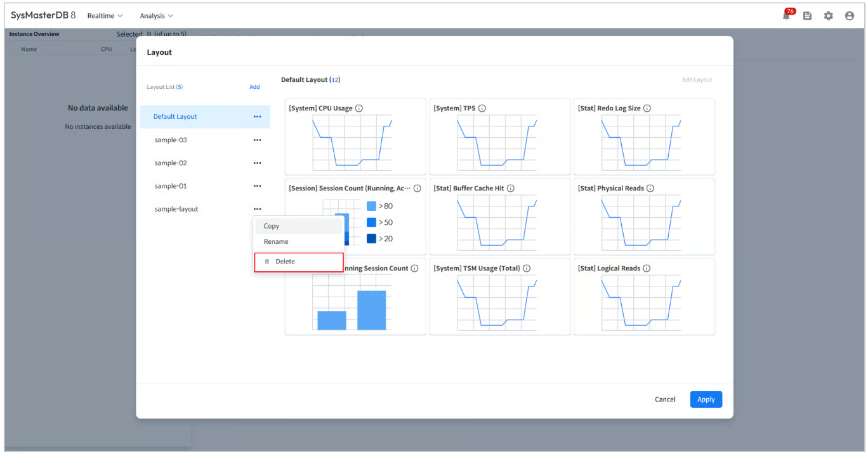Click the Cancel button
868x456 pixels.
[x=665, y=399]
